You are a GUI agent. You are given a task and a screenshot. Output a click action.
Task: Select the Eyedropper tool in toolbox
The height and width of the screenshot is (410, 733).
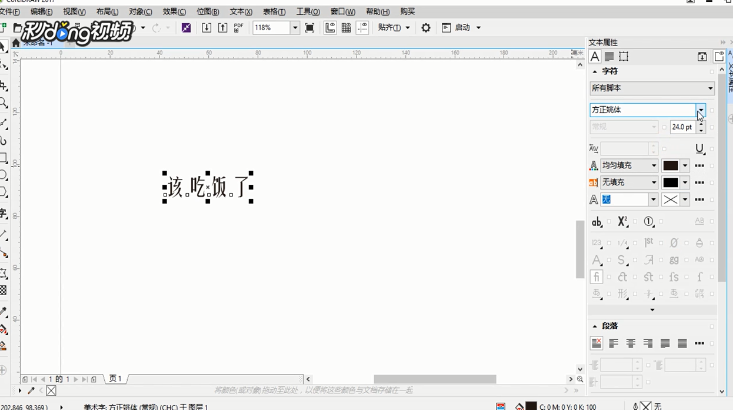click(x=3, y=311)
